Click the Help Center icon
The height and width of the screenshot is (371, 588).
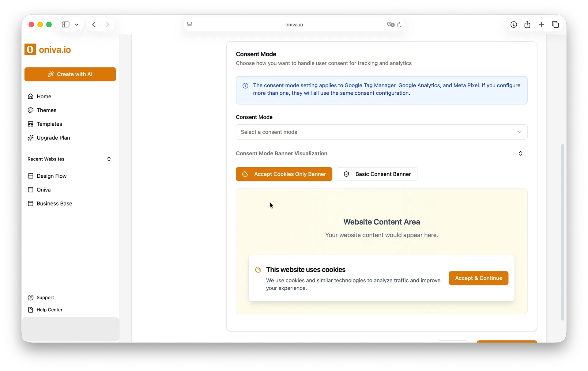31,309
